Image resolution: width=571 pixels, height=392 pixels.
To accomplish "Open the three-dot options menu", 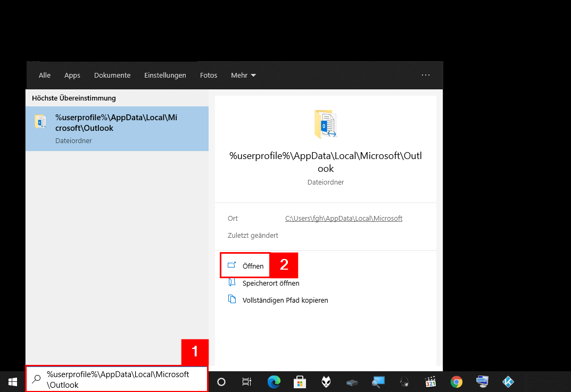I will point(426,75).
